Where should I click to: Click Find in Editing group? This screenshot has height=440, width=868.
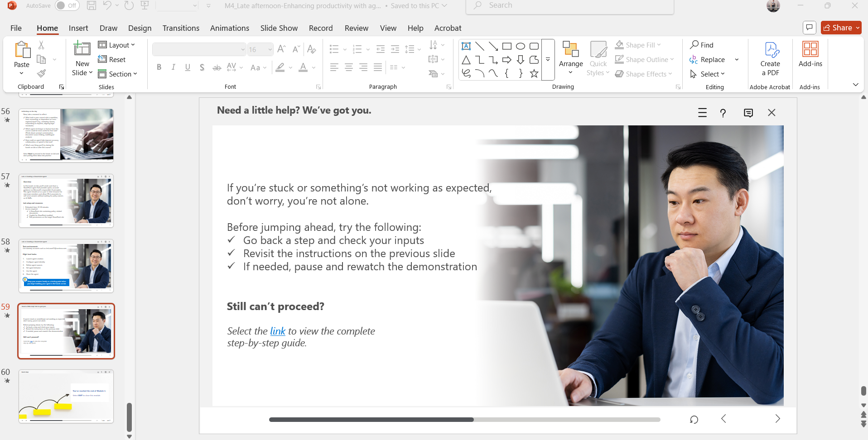pyautogui.click(x=702, y=45)
